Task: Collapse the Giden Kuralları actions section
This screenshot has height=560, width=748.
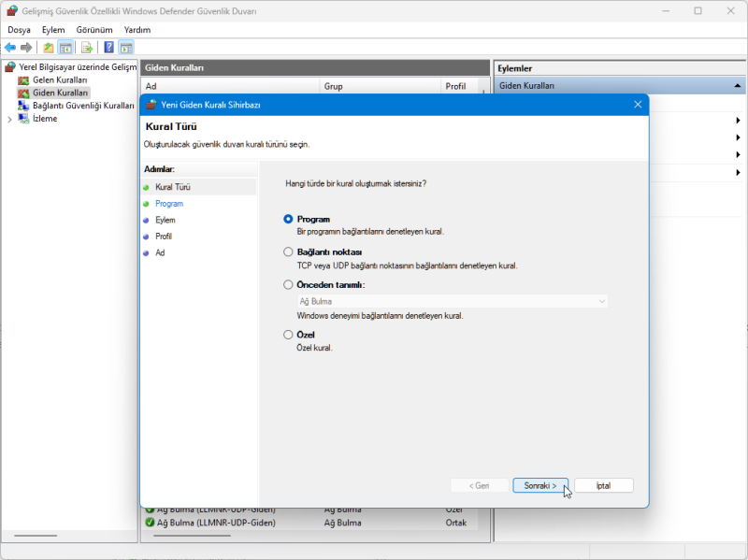Action: (x=739, y=86)
